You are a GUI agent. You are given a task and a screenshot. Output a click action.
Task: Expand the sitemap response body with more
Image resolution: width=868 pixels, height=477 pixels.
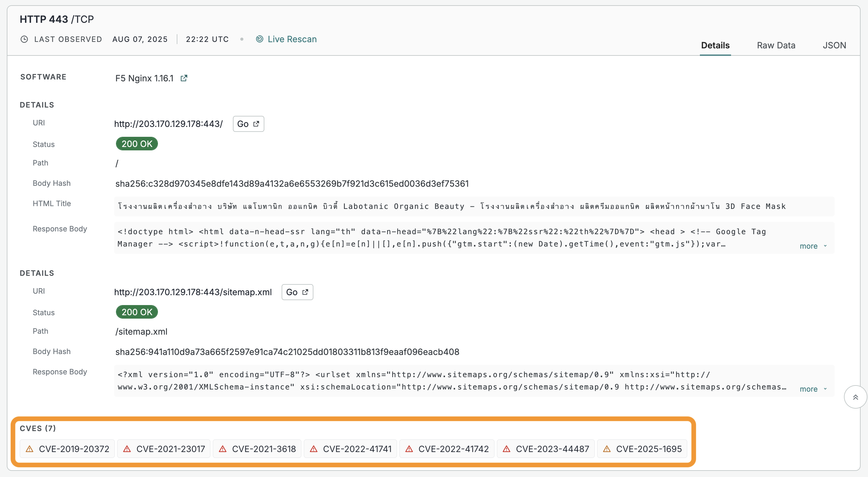[x=813, y=389]
